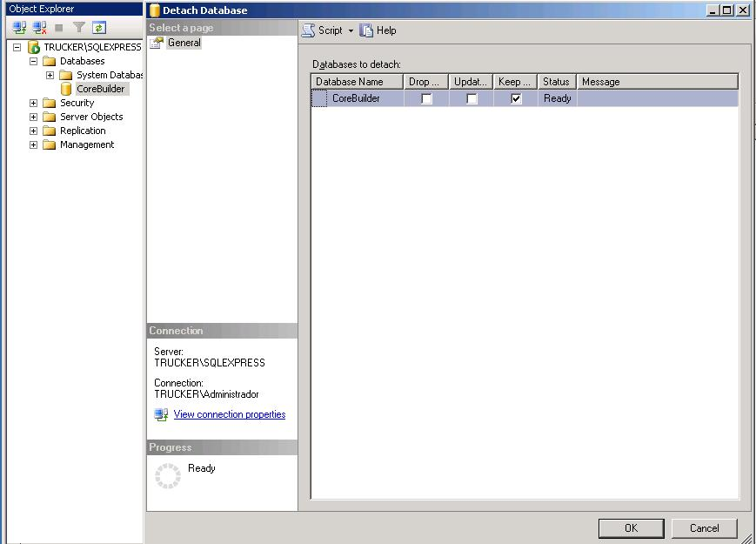Click the Management folder icon
Screen dimensions: 756x544
click(50, 145)
